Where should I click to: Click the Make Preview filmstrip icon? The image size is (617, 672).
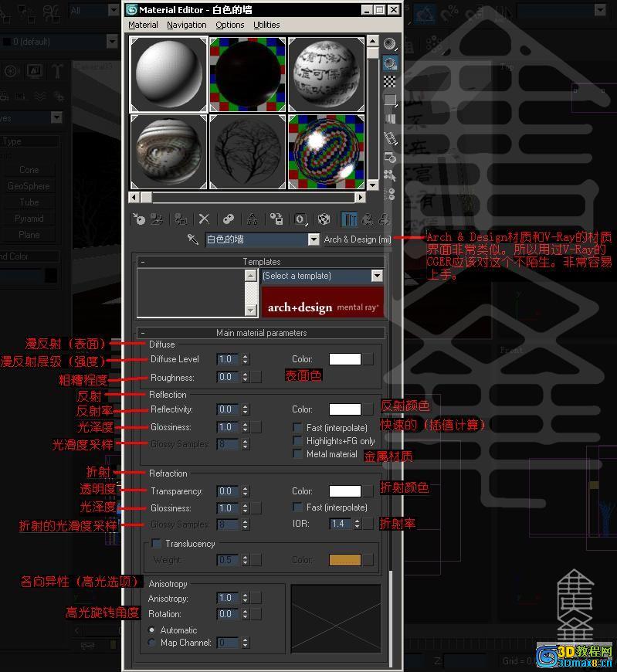point(390,138)
